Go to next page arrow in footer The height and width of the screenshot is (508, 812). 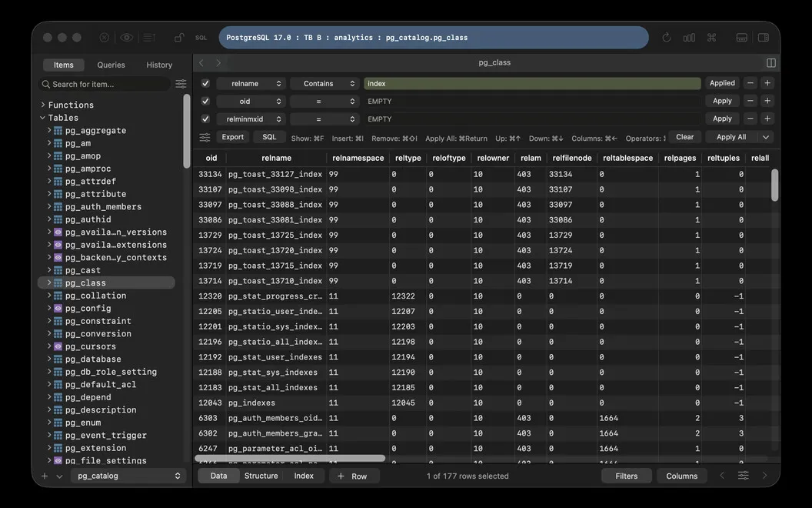(764, 476)
